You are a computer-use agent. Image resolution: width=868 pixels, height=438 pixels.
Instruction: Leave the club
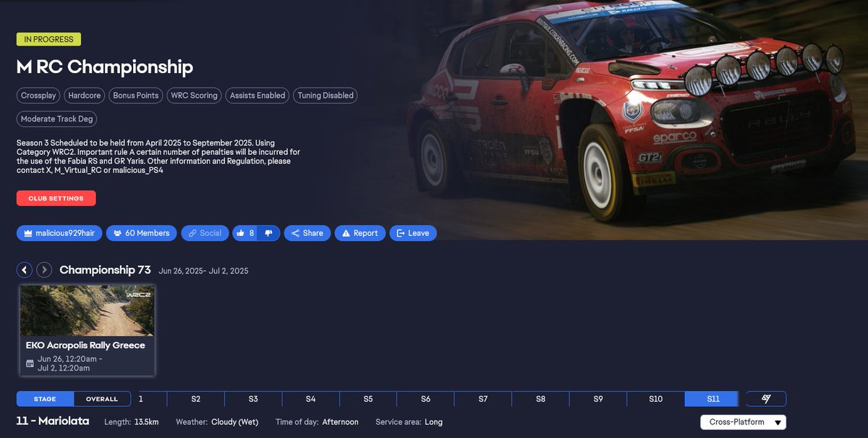coord(412,233)
